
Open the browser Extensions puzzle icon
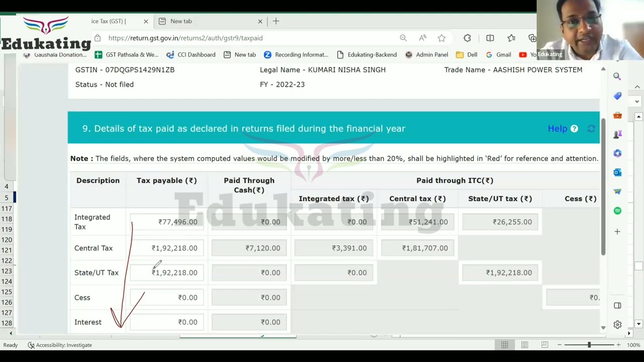pos(467,38)
